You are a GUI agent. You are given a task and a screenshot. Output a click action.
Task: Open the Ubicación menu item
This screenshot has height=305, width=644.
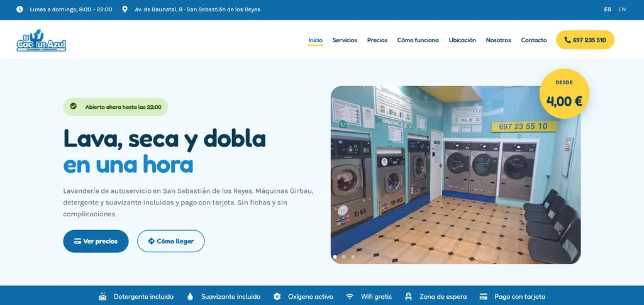462,40
